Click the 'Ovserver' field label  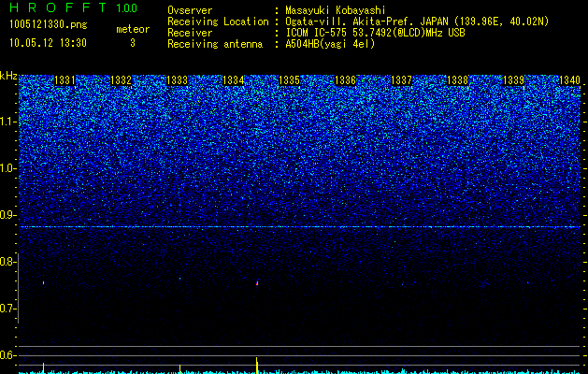tap(190, 10)
